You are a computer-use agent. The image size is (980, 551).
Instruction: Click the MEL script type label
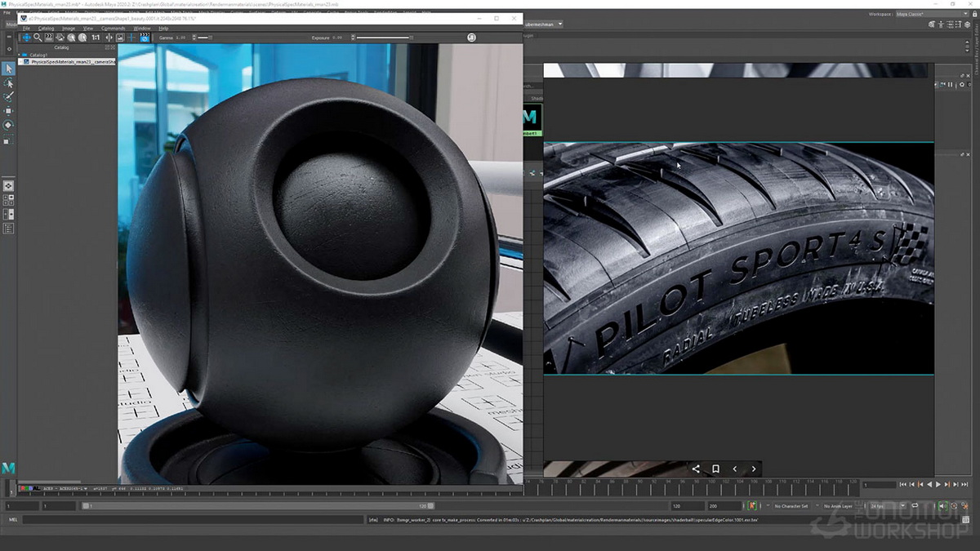pyautogui.click(x=12, y=519)
